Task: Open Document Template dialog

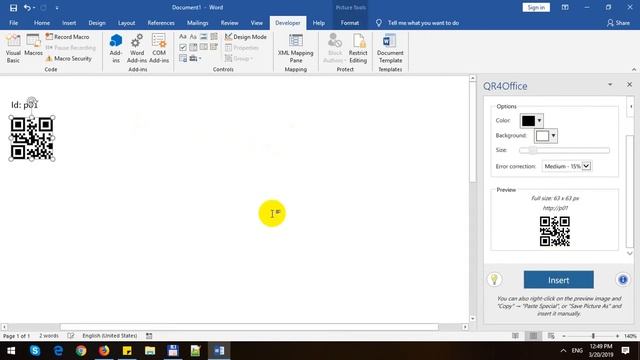Action: pyautogui.click(x=390, y=48)
